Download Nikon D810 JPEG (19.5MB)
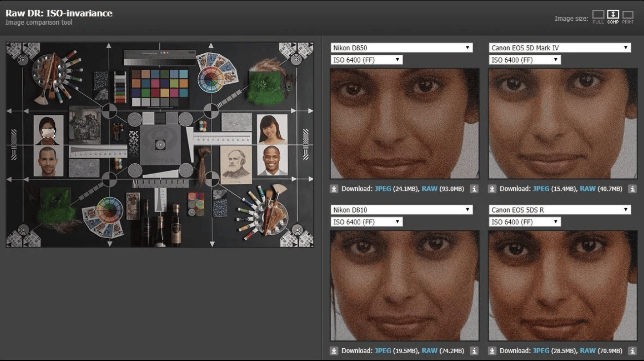Viewport: 644px width, 361px height. [x=382, y=351]
